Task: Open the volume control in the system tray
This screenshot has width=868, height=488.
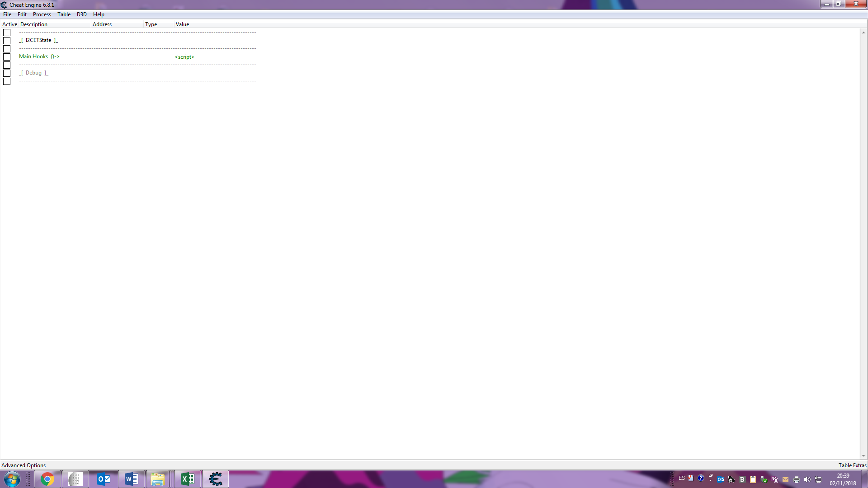Action: coord(807,479)
